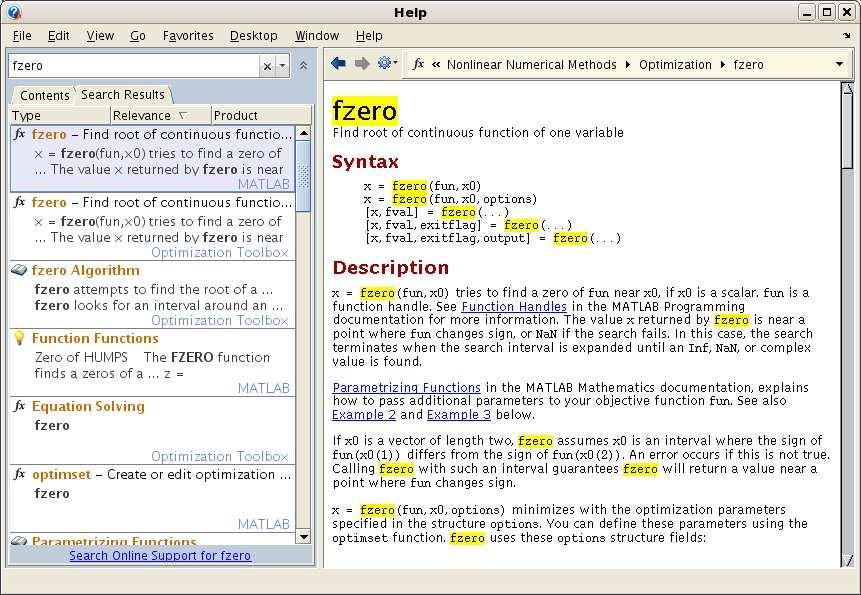Click the book icon beside fzero Algorithm
The height and width of the screenshot is (595, 861).
pyautogui.click(x=19, y=270)
